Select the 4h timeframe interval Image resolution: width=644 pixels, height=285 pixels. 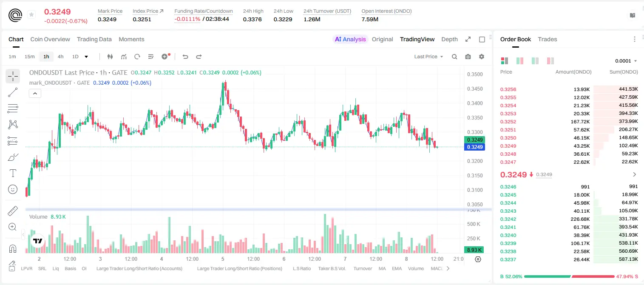(x=60, y=57)
